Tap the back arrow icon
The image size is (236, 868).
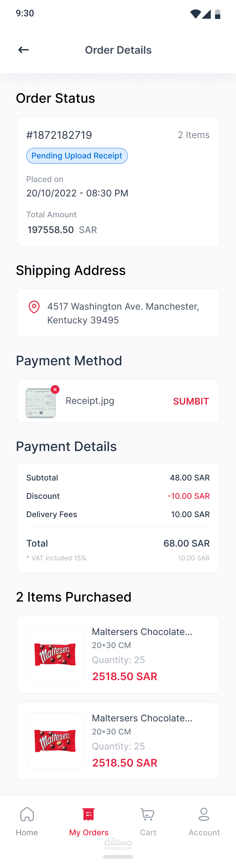[23, 50]
